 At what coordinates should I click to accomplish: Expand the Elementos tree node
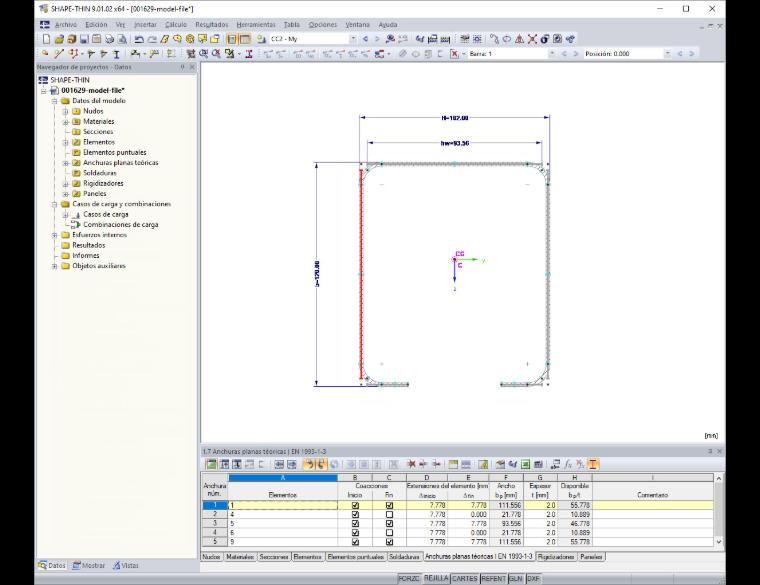point(65,142)
